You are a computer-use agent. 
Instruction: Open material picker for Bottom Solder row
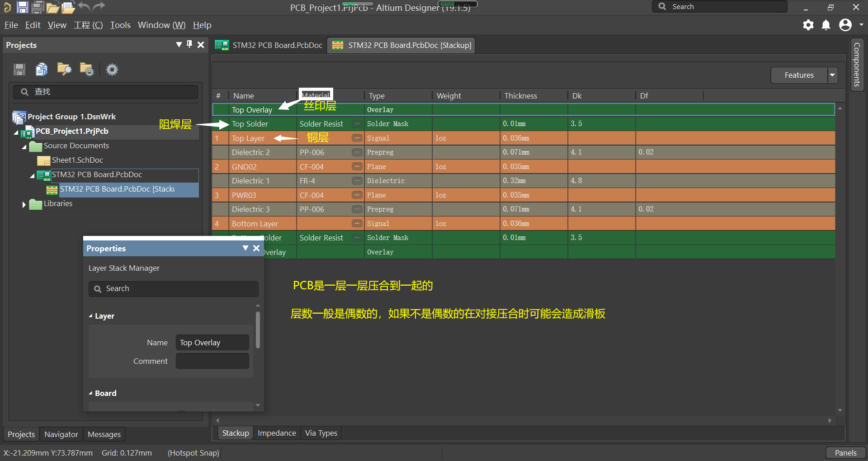coord(357,238)
